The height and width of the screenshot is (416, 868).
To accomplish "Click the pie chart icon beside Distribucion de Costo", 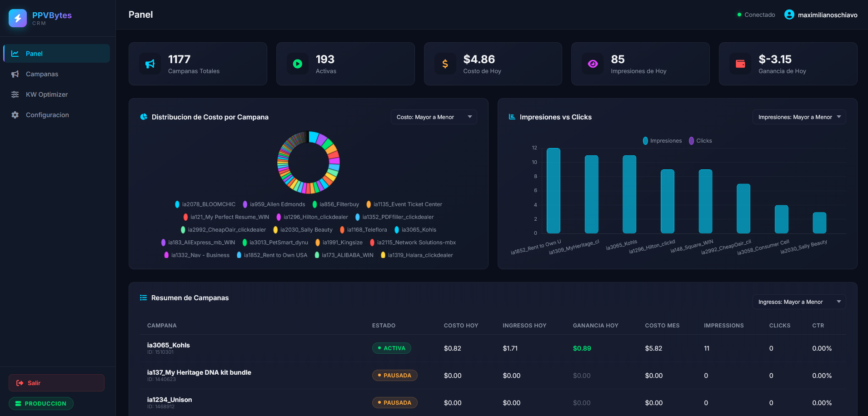I will point(144,117).
